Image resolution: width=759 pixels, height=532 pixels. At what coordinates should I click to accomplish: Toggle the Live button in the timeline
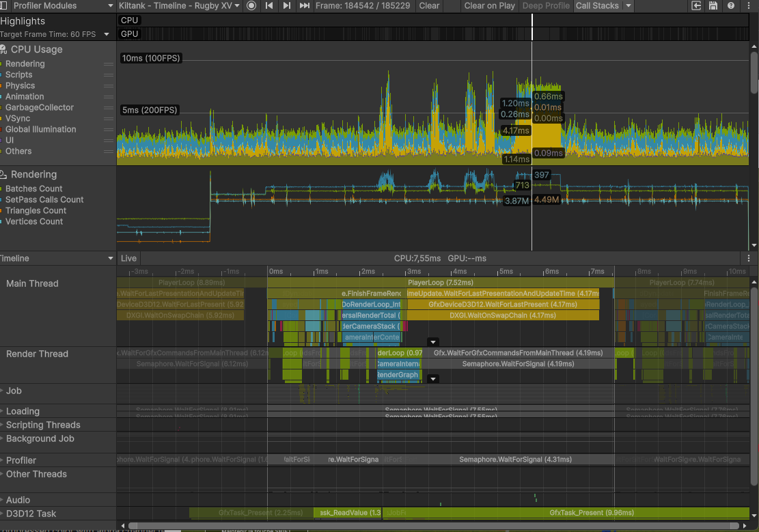128,258
